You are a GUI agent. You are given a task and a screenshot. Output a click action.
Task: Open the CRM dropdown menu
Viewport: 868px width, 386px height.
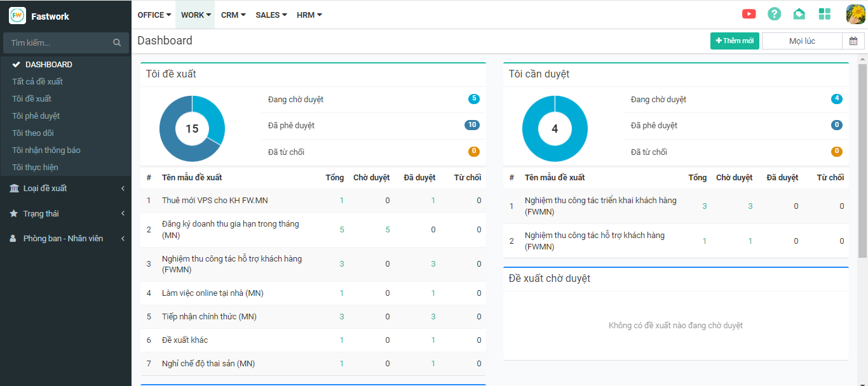click(233, 15)
